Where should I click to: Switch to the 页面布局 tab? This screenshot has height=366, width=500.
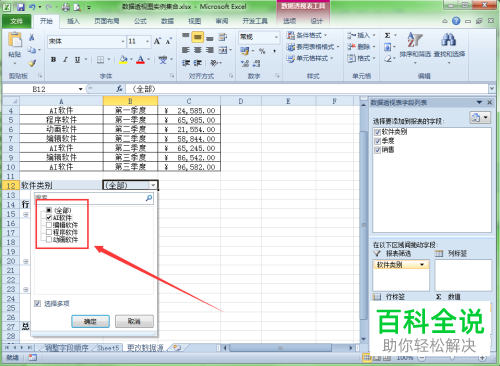[x=107, y=21]
